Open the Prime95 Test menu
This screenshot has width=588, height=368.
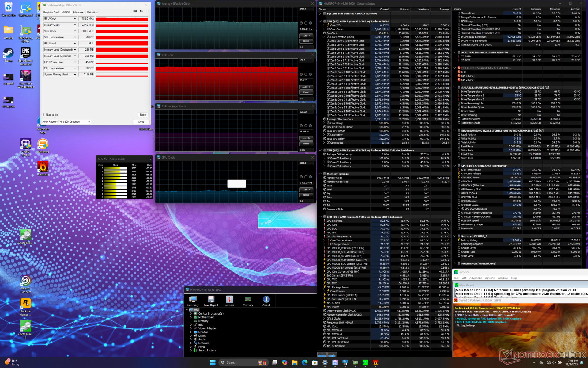[x=456, y=278]
